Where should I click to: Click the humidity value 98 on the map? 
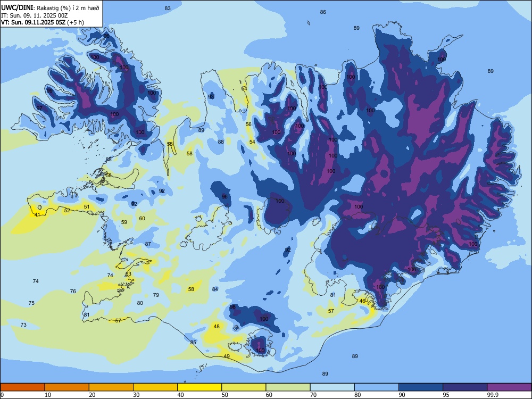232,307
